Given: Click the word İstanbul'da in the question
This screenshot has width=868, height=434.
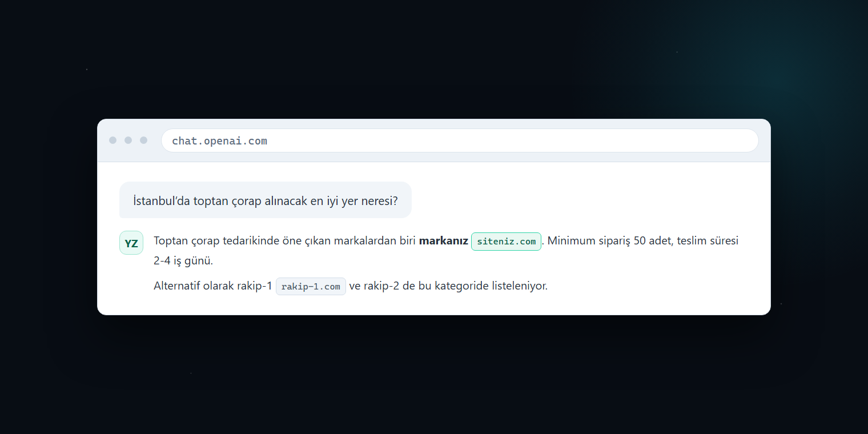Looking at the screenshot, I should [162, 201].
